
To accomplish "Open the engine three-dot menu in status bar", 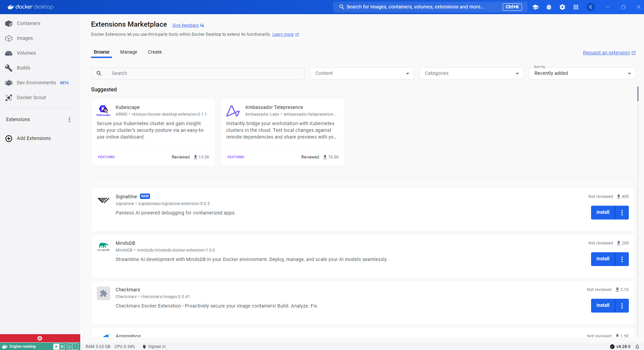I will point(76,347).
